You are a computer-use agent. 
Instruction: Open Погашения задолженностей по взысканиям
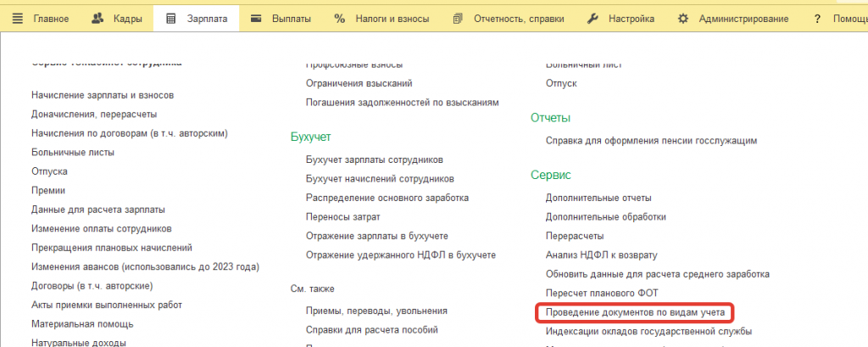[x=403, y=103]
